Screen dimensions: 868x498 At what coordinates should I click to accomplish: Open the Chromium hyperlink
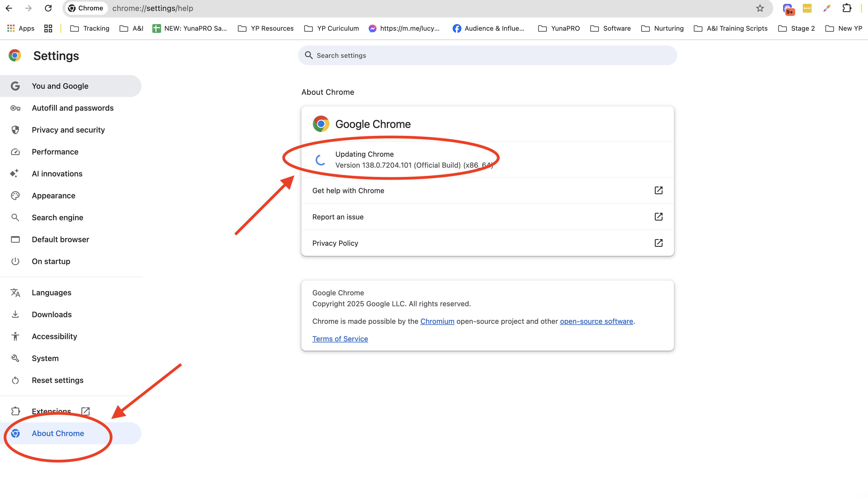click(437, 321)
